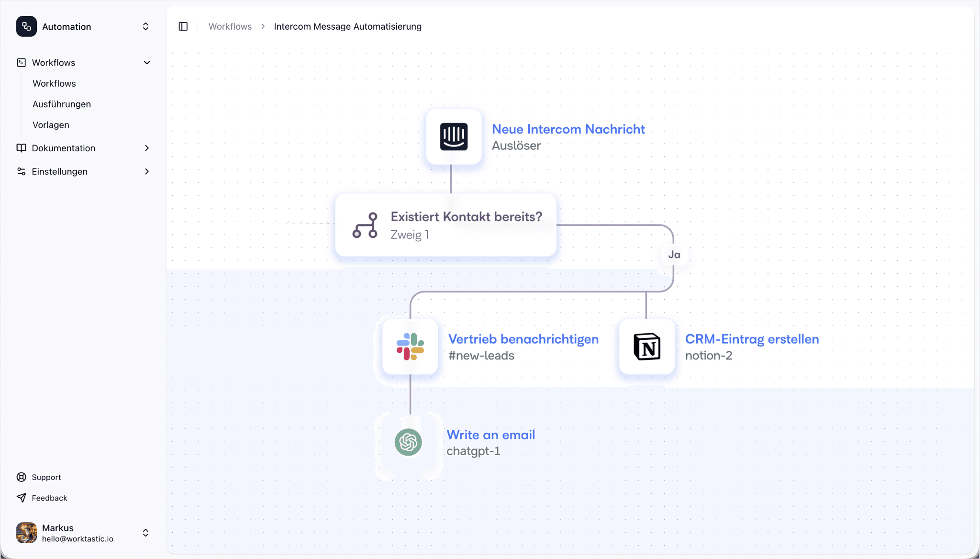The height and width of the screenshot is (559, 980).
Task: Click the Support lifebuoy icon
Action: click(22, 477)
